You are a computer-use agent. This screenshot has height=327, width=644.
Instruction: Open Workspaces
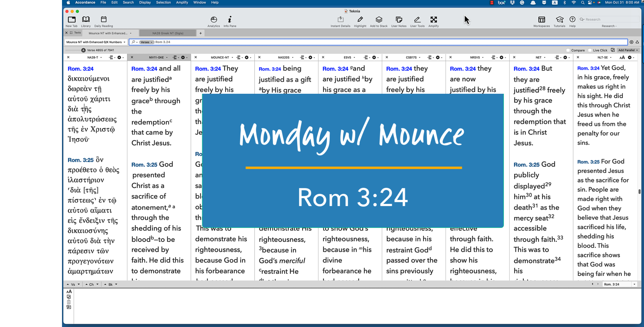[x=541, y=21]
